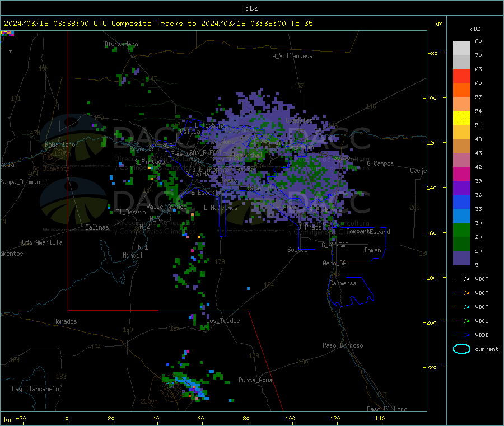Image resolution: width=504 pixels, height=426 pixels.
Task: Click the 'Tz 35' threshold text
Action: 301,24
